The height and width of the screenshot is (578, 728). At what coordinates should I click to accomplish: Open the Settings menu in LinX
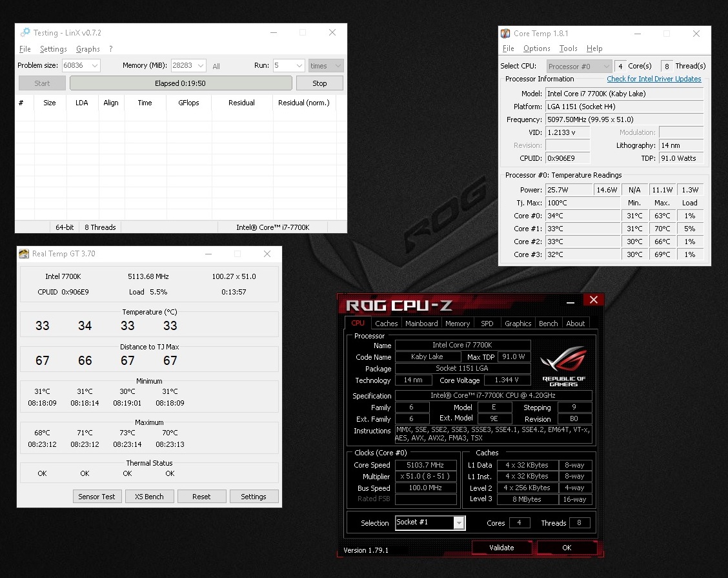54,49
